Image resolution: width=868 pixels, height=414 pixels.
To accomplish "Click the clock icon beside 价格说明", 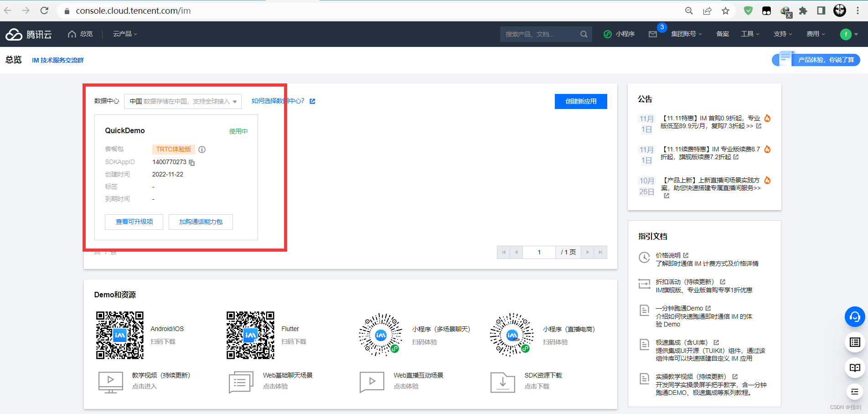I will pos(644,258).
